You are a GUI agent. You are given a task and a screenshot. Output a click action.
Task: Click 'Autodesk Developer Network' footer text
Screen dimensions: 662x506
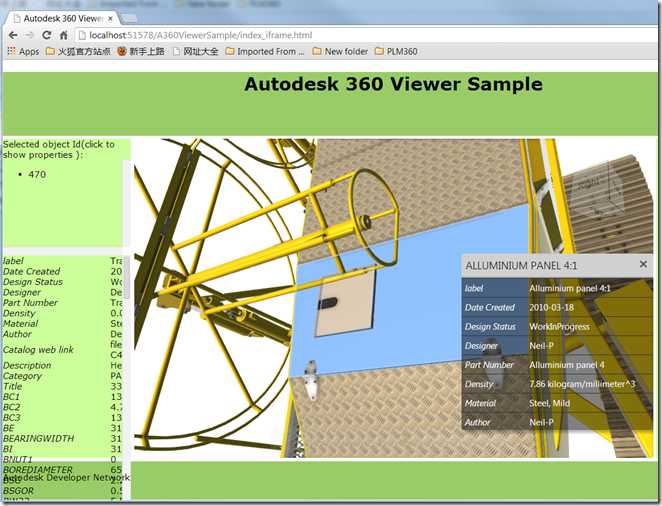(66, 477)
